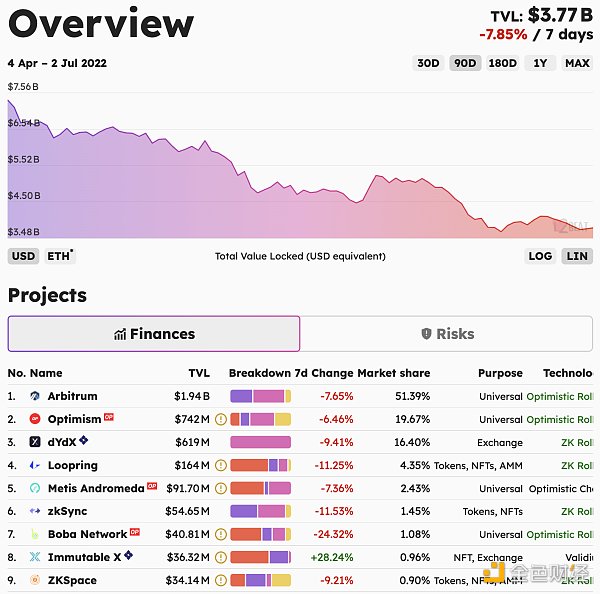Set the chart range to 30D
Image resolution: width=600 pixels, height=594 pixels.
(x=428, y=63)
